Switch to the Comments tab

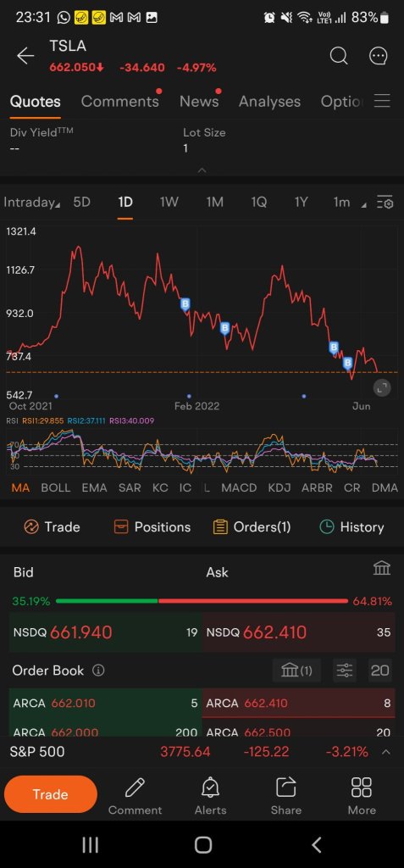120,102
